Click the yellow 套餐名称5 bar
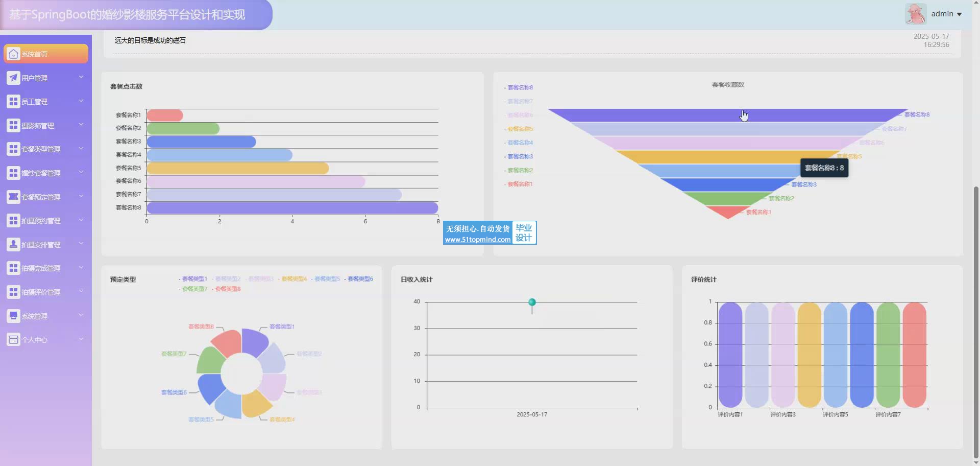The width and height of the screenshot is (980, 466). point(237,168)
